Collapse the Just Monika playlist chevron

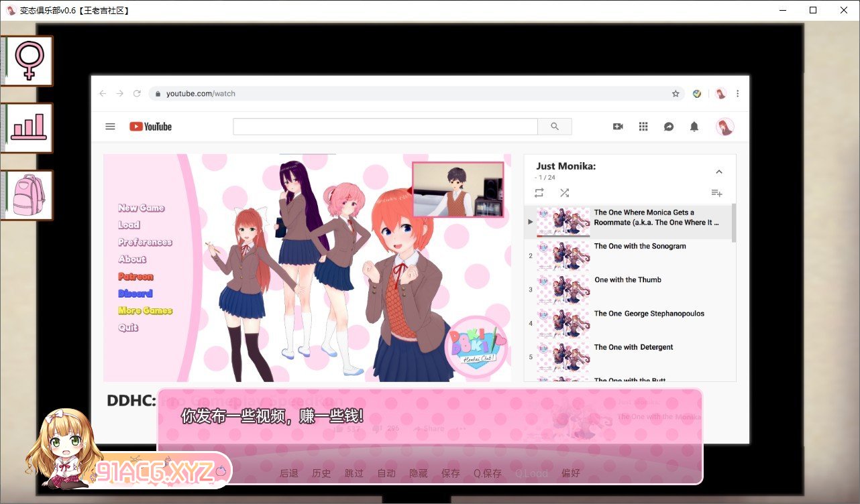[x=718, y=172]
